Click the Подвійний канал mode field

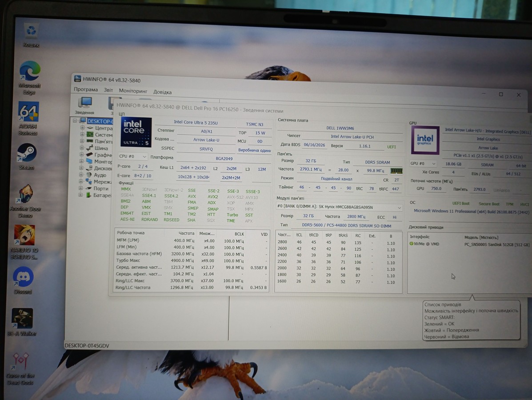pyautogui.click(x=336, y=179)
